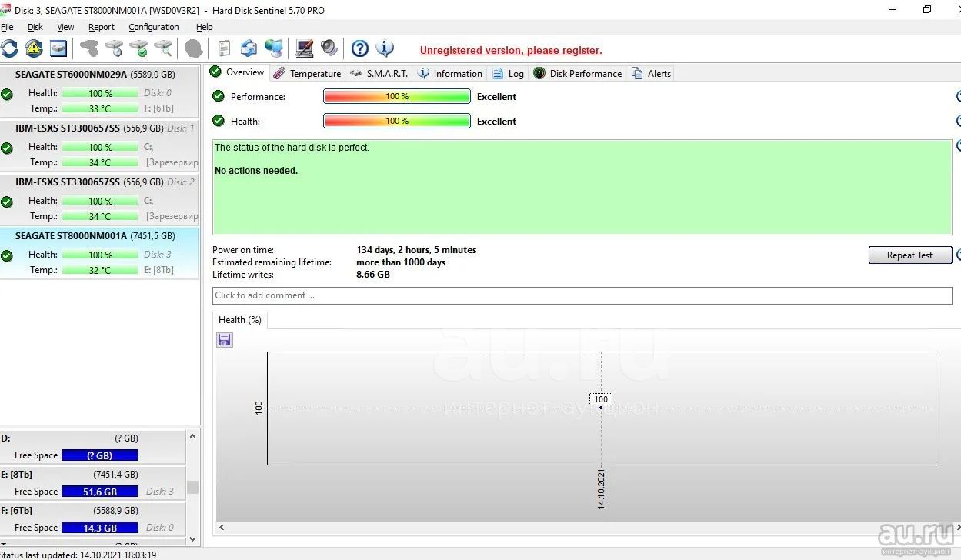The height and width of the screenshot is (560, 961).
Task: Click the 'Status last updated' status bar text
Action: [78, 555]
